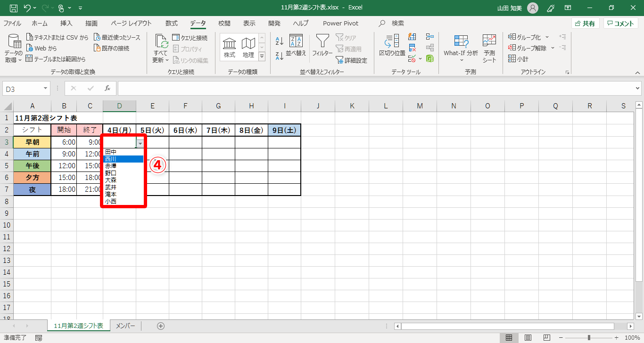
Task: Undo the last action
Action: pos(27,8)
